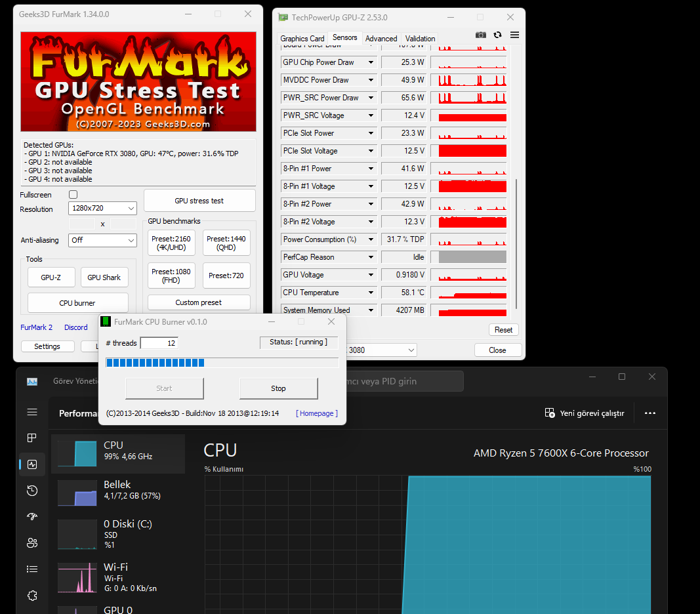Click Reset in GPU-Z sensors
700x614 pixels.
[x=504, y=329]
